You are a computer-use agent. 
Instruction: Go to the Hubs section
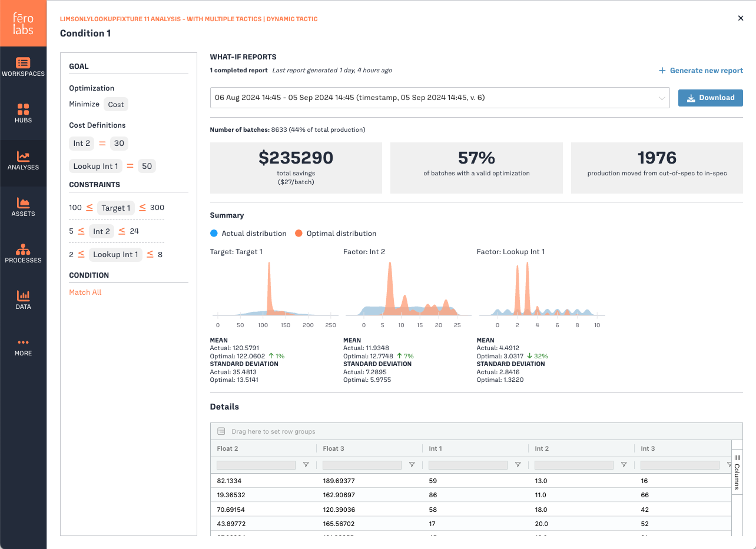[x=23, y=114]
